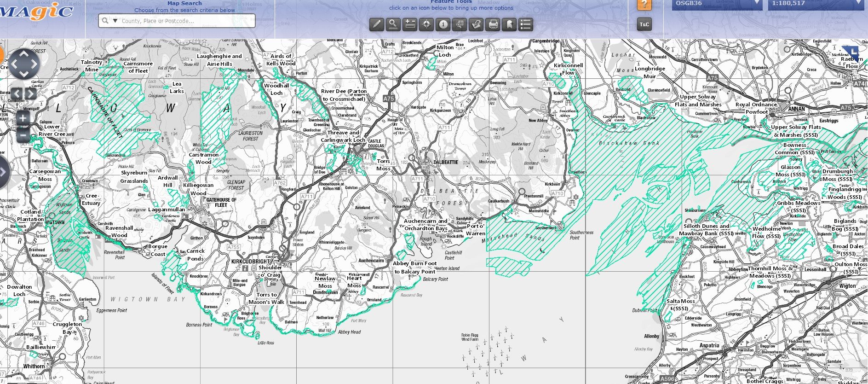
Task: Add a bookmark for this map
Action: point(509,24)
